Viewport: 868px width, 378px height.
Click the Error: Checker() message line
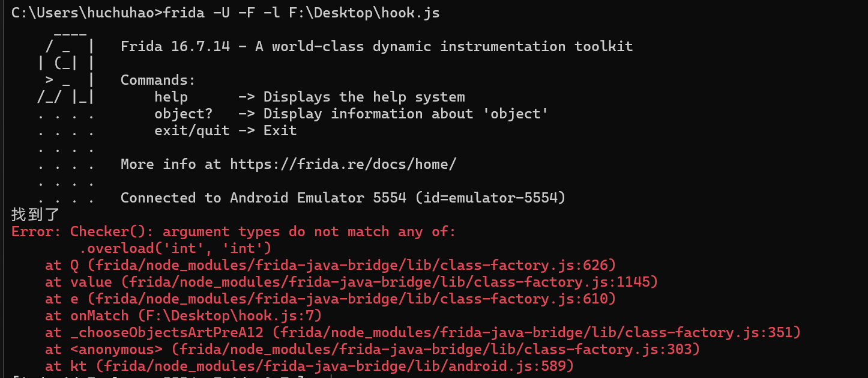[x=234, y=231]
